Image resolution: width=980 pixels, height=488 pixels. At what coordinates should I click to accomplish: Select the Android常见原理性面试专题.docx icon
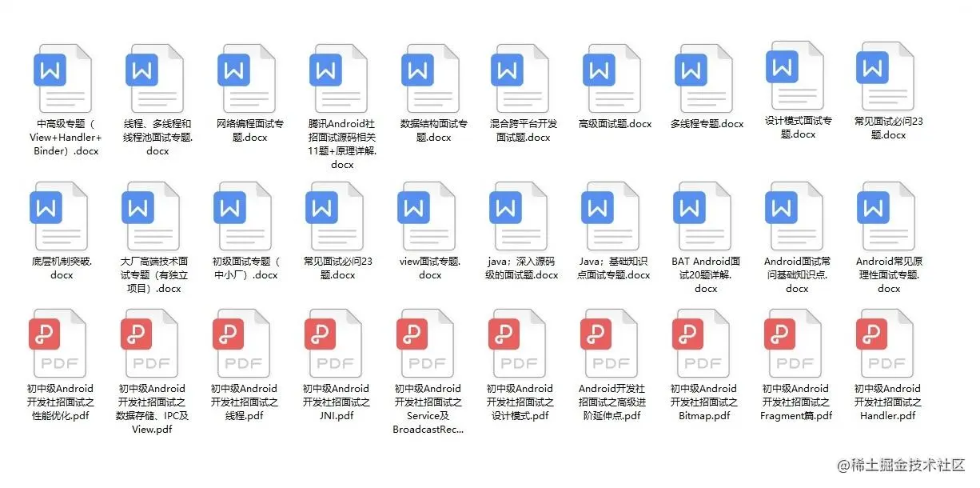pyautogui.click(x=888, y=216)
